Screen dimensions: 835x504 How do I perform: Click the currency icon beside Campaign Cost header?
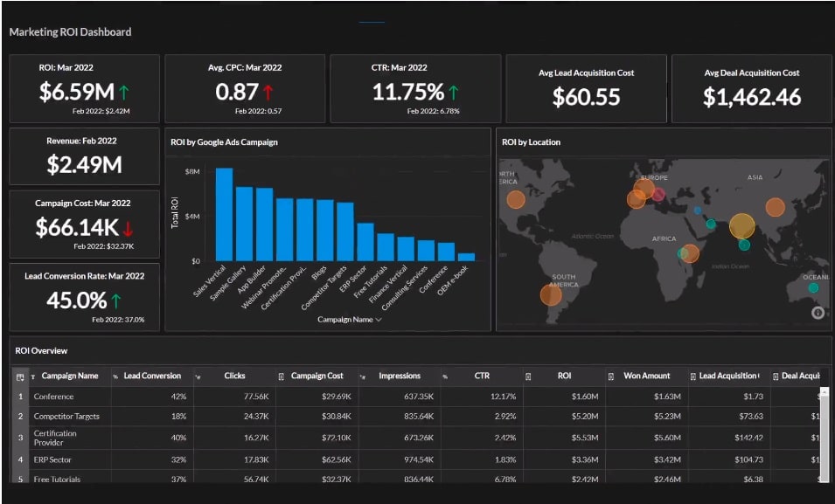[x=282, y=376]
